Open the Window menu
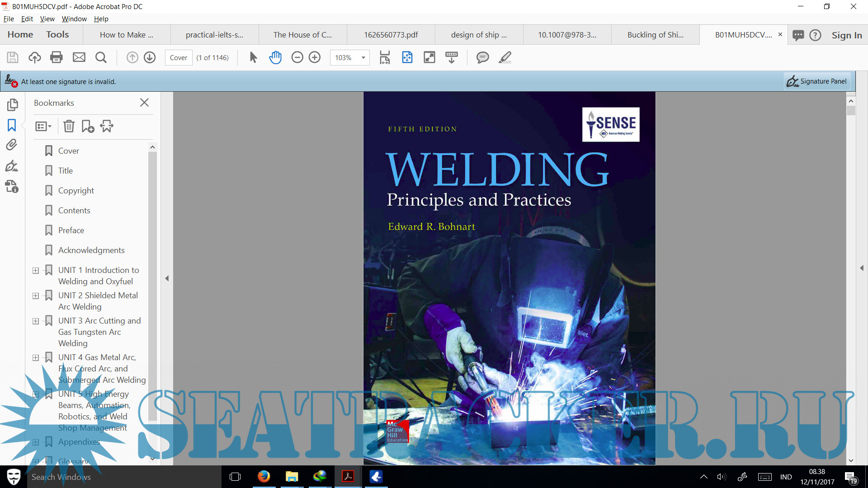 pyautogui.click(x=74, y=19)
